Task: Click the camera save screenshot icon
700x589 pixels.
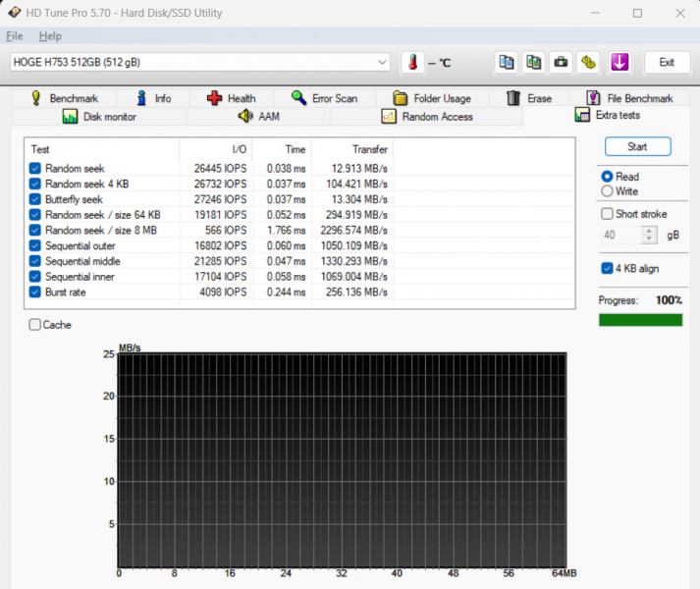Action: click(x=561, y=62)
